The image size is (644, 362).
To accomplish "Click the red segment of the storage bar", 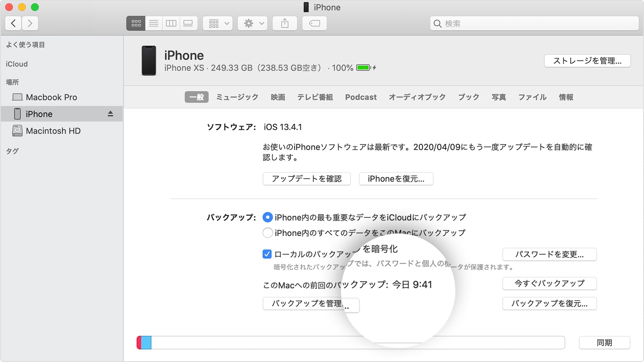I will (x=139, y=343).
